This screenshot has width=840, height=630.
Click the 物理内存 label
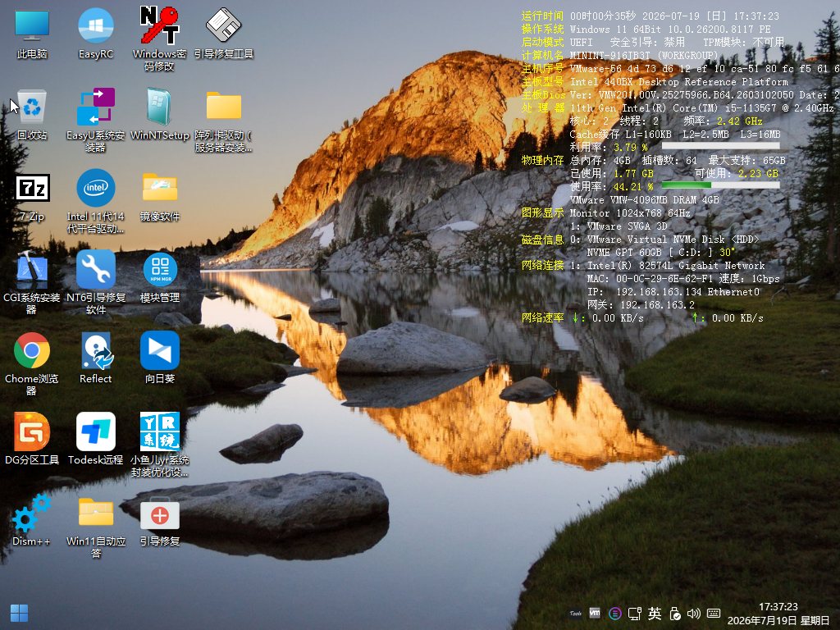[x=542, y=160]
